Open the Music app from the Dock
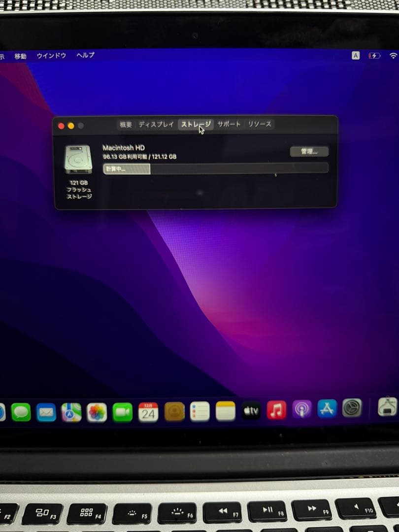This screenshot has height=532, width=399. 276,411
